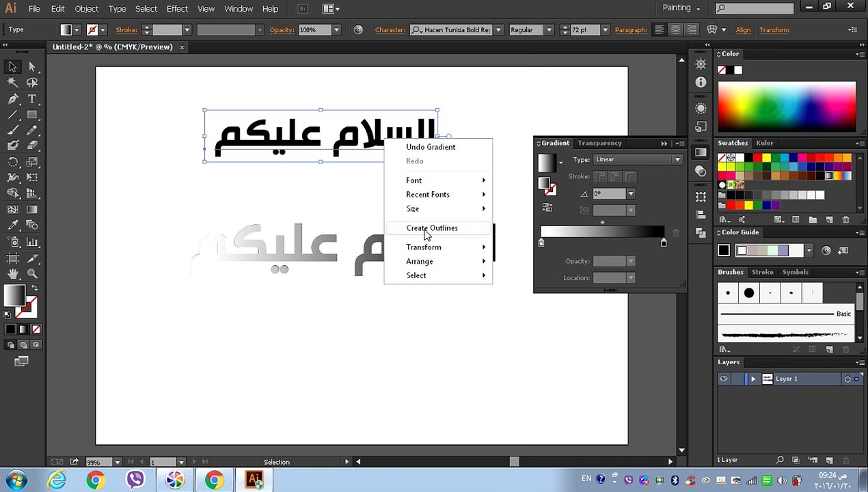Open Swatch Libraries menu icon
Viewport: 868px width, 492px height.
pos(724,219)
